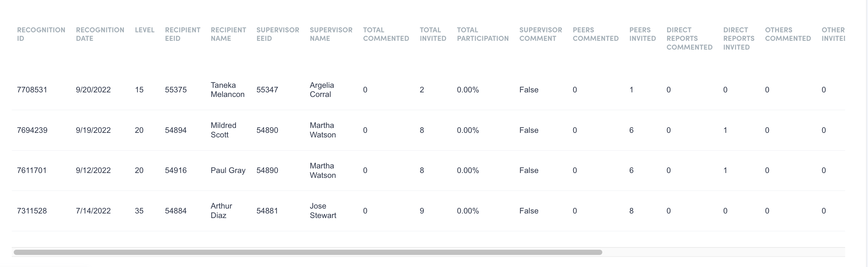
Task: Click the Recognition ID column header
Action: pos(41,34)
